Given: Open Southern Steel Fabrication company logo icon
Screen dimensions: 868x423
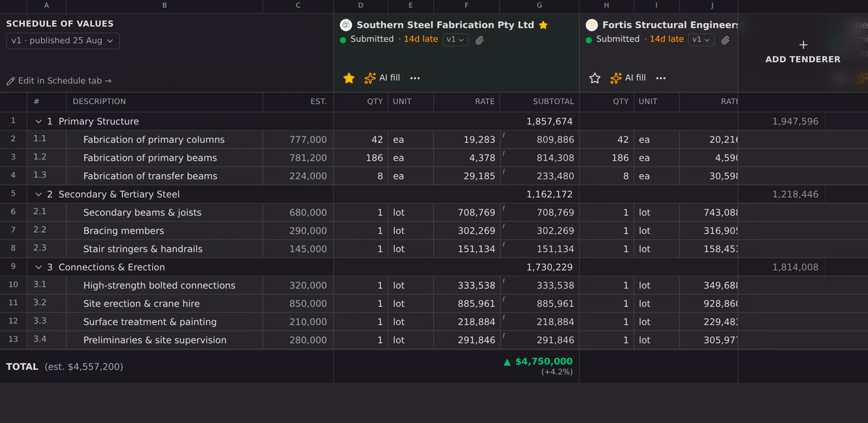Looking at the screenshot, I should (x=346, y=25).
